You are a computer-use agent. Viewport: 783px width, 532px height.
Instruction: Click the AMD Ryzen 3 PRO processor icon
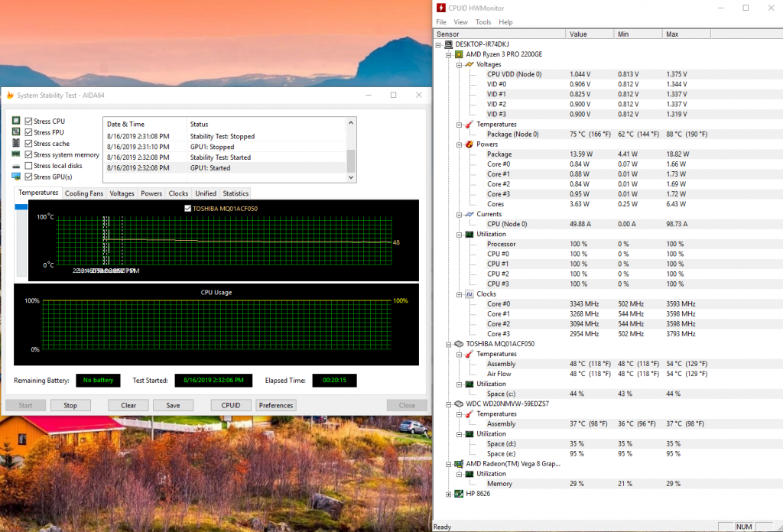[x=459, y=54]
